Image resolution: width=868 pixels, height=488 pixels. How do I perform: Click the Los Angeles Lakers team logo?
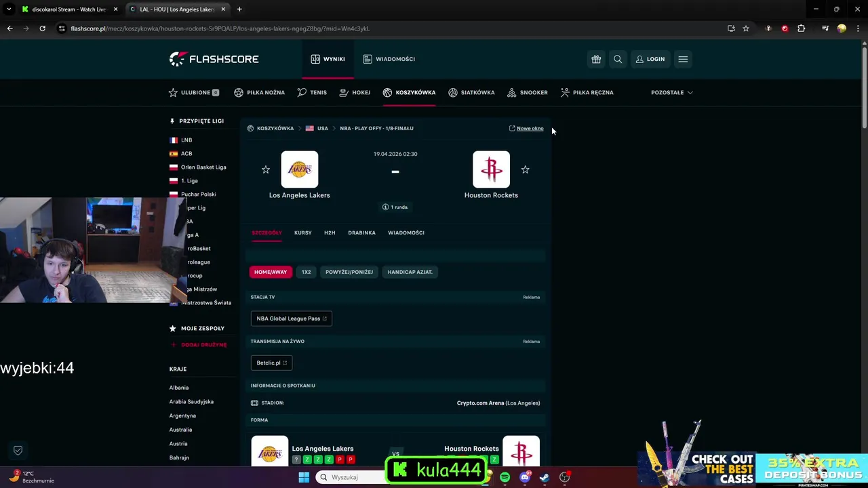click(x=300, y=169)
